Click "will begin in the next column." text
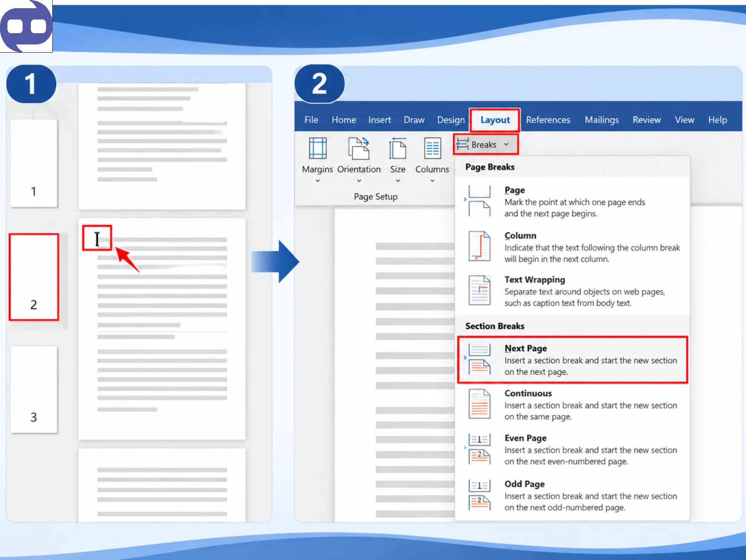 557,259
